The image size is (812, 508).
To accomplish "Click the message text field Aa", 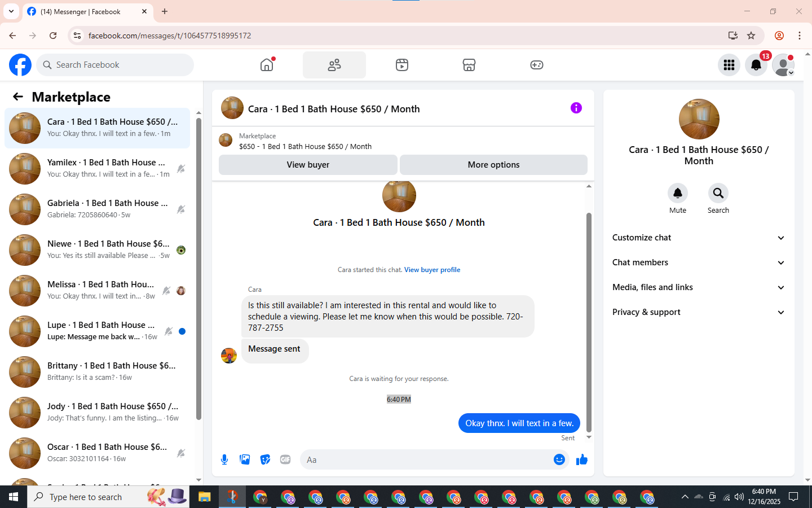I will [427, 459].
